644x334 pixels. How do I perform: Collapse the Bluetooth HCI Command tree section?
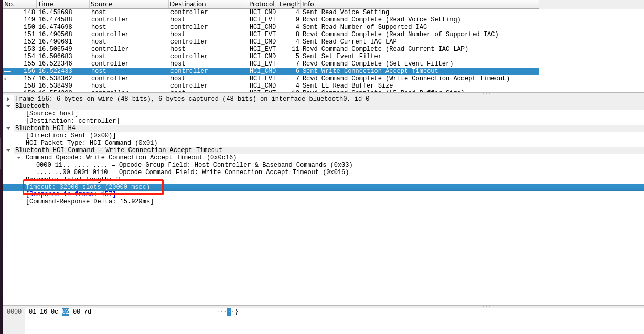point(8,149)
